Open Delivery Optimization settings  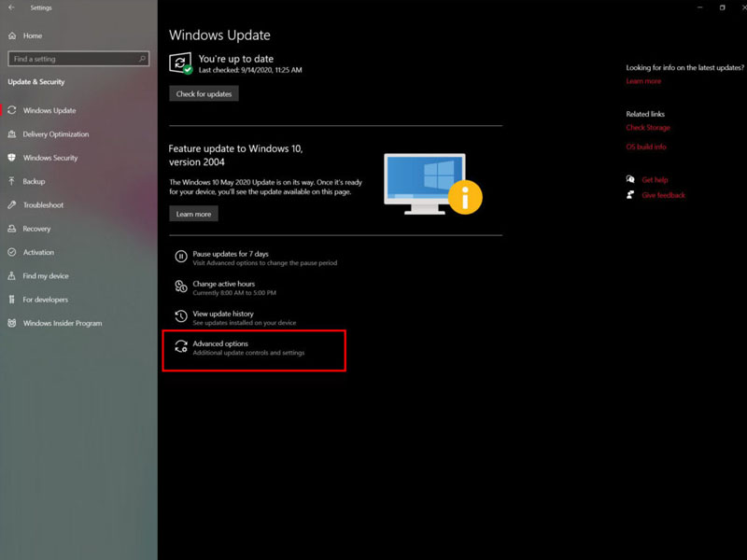[x=56, y=134]
